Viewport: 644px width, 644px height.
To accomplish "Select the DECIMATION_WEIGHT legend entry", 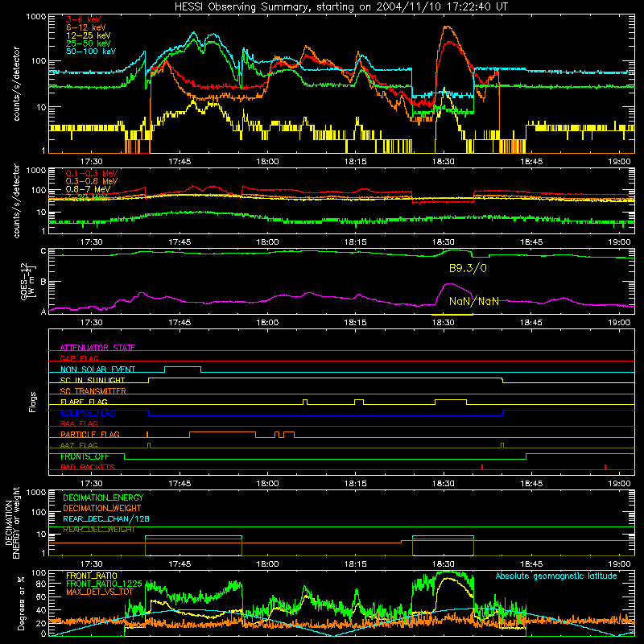I will (x=102, y=508).
